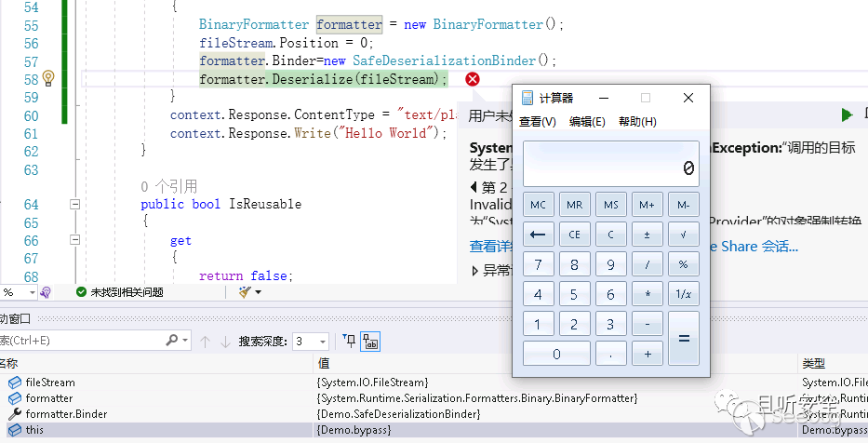Collapse the IsReusable property outline box
This screenshot has width=868, height=443.
[75, 205]
